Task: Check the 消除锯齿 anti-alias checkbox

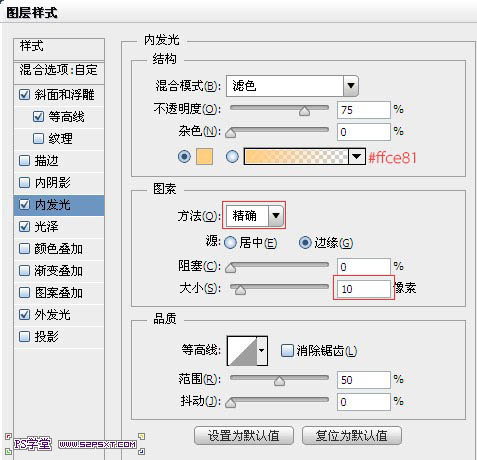Action: coord(287,351)
